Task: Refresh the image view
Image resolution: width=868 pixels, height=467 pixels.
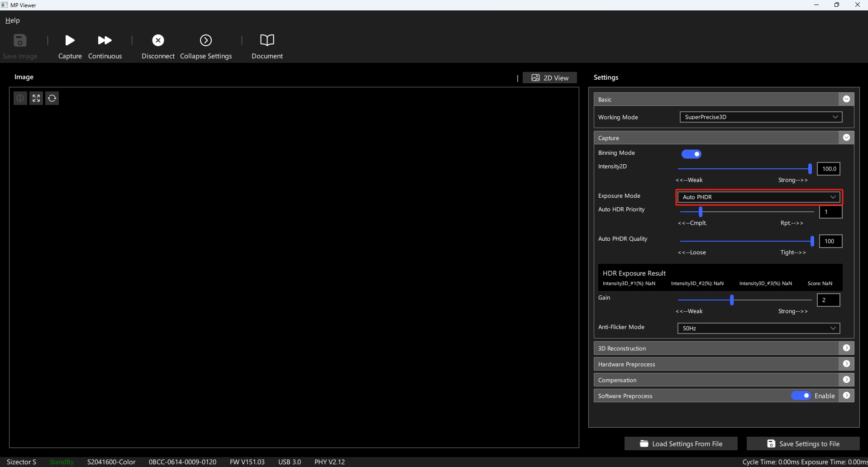Action: [x=52, y=98]
